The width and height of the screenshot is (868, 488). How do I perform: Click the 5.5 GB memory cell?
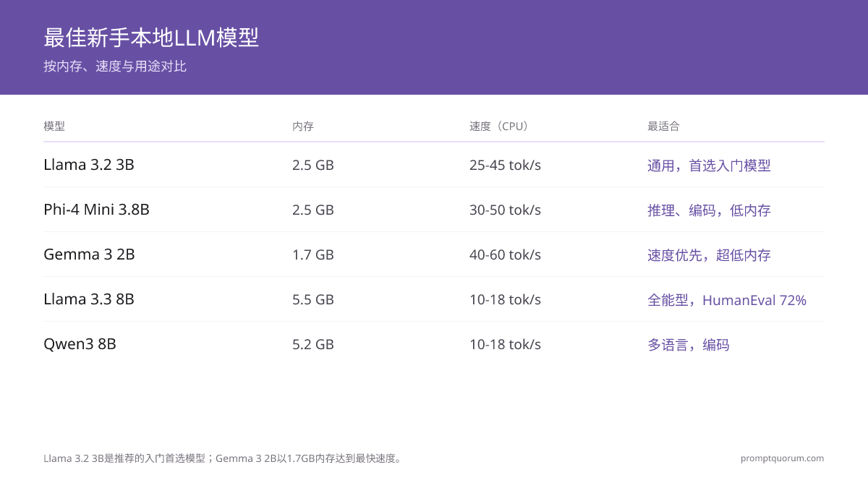[313, 299]
